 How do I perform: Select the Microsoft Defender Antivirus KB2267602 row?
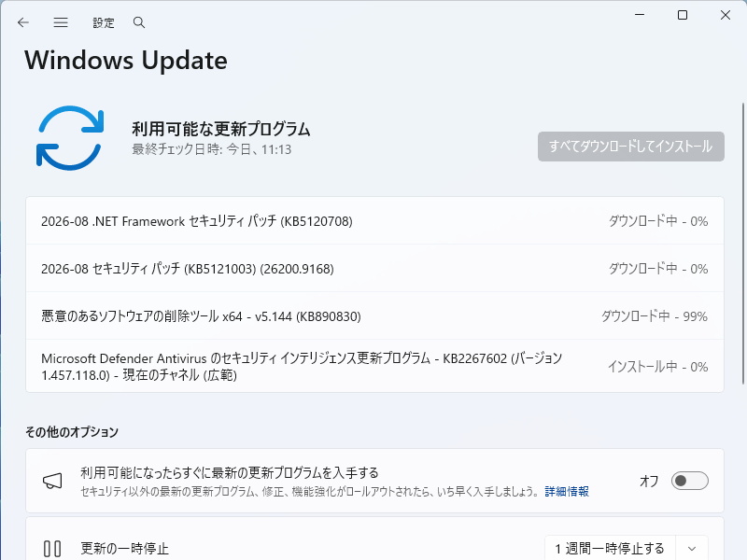pos(374,366)
